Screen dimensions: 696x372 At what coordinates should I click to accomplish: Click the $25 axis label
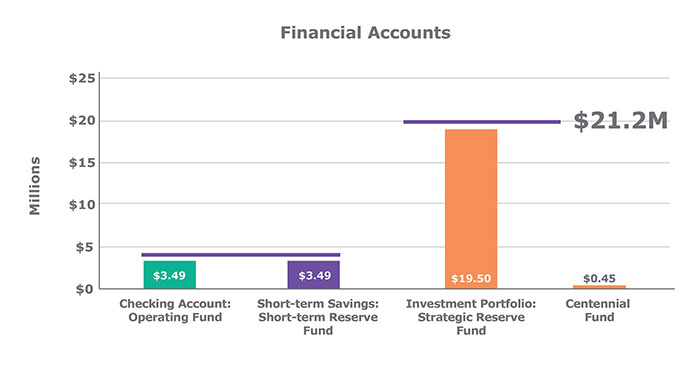coord(82,79)
